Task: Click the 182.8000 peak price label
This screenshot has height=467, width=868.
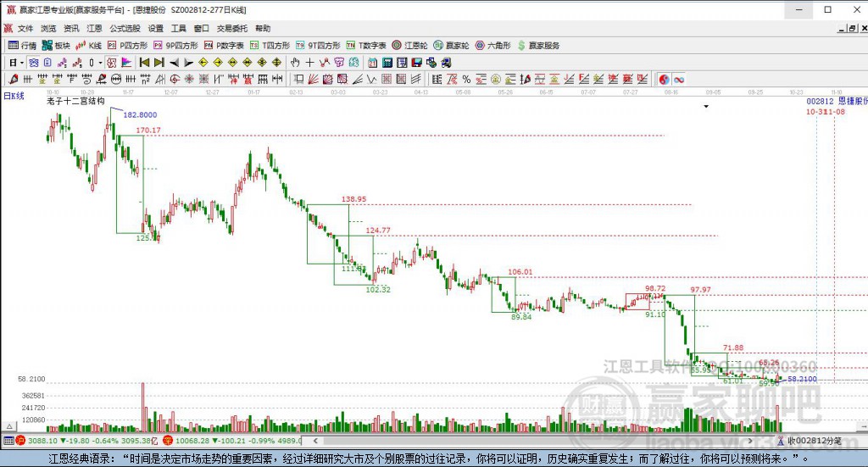Action: point(140,114)
